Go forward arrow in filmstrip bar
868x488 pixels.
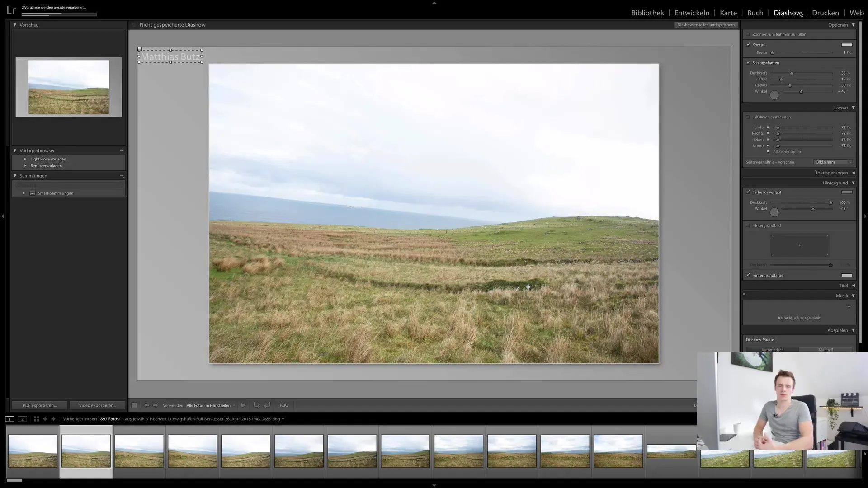53,419
